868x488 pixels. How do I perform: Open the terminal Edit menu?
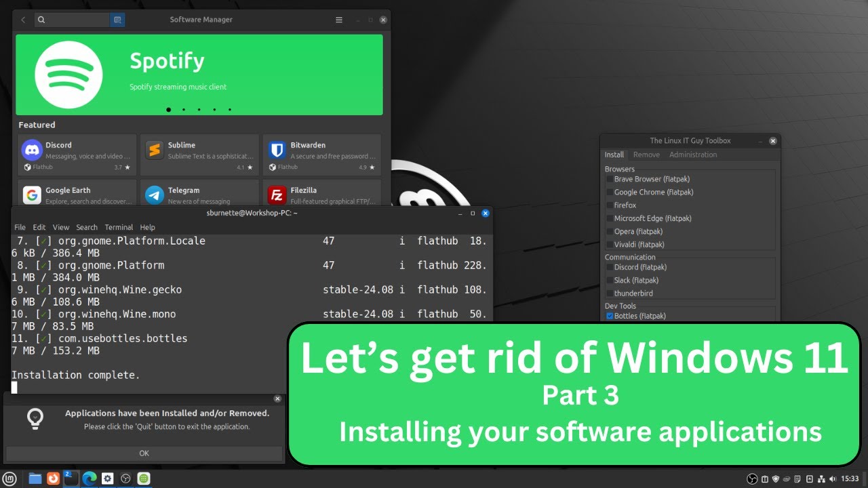pos(39,228)
